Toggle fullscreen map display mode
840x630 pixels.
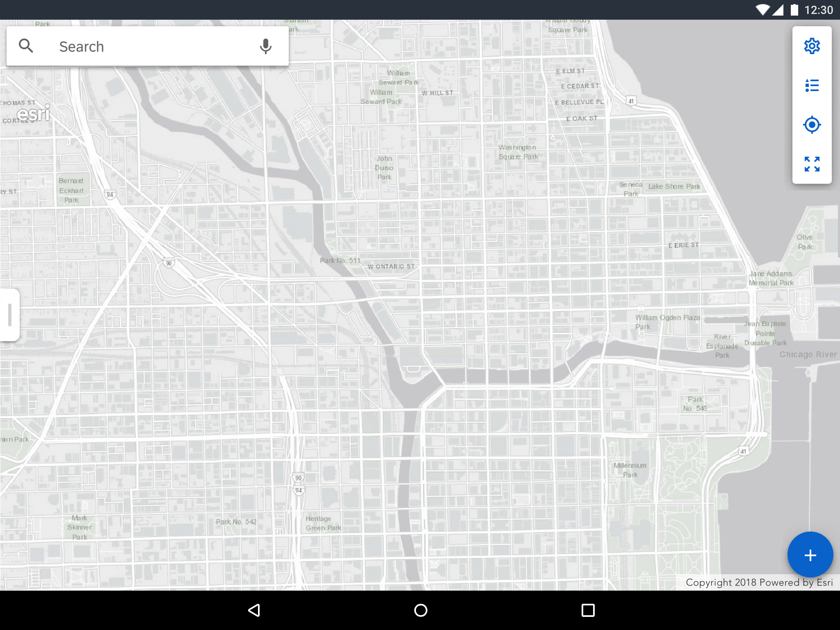click(812, 164)
